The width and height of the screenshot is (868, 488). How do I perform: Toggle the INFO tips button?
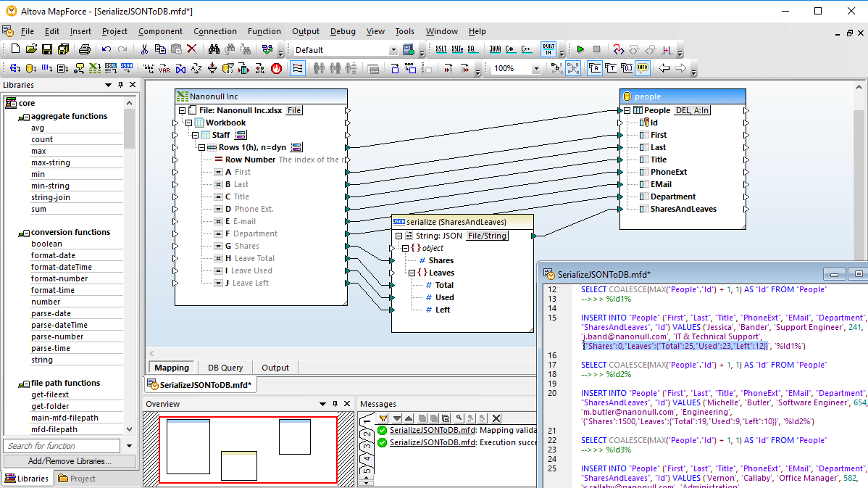click(643, 68)
